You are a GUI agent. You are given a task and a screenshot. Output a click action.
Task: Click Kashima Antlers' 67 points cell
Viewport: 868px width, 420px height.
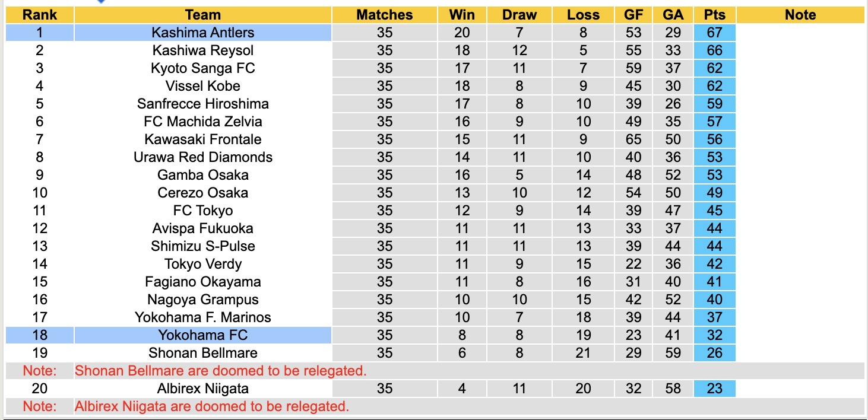[714, 33]
